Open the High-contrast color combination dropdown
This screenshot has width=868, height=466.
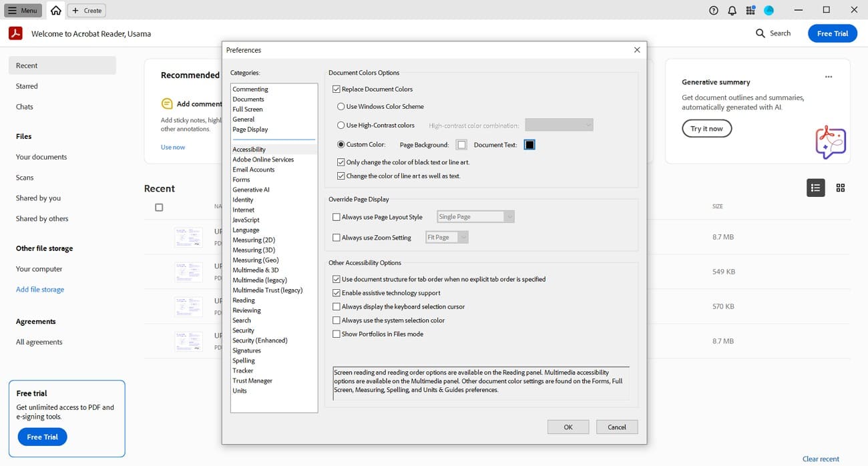(x=559, y=125)
